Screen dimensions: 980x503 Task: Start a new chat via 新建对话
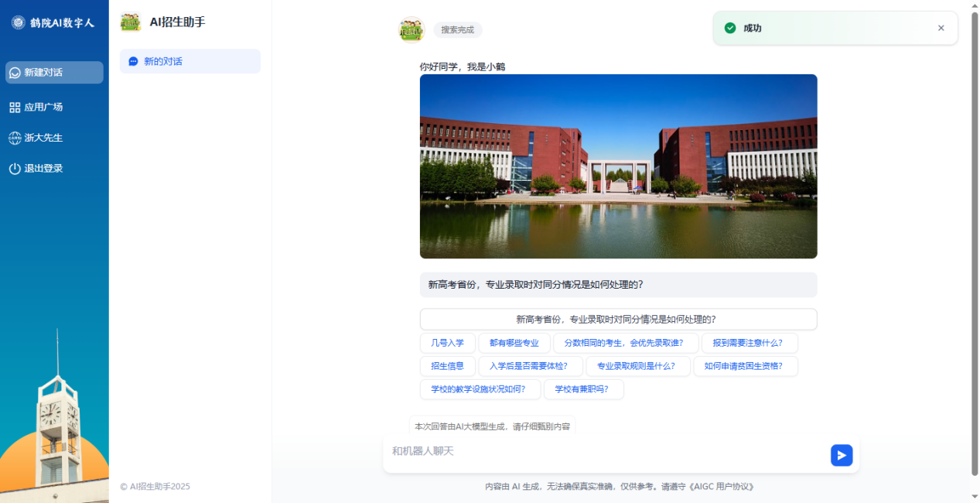point(54,73)
